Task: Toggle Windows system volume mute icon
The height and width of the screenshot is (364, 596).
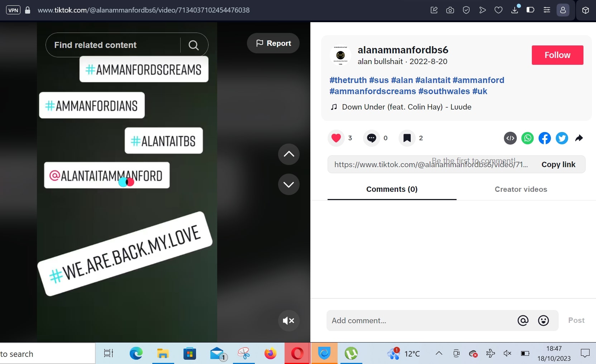Action: [x=507, y=354]
